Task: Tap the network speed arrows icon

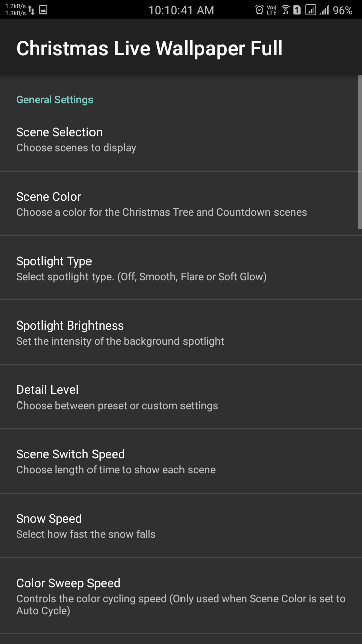Action: tap(32, 10)
